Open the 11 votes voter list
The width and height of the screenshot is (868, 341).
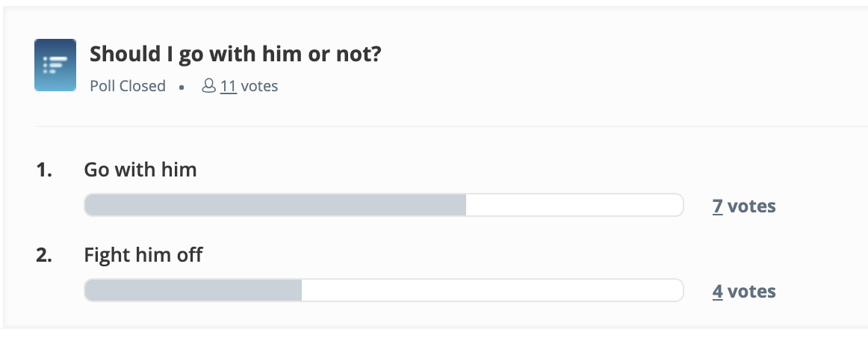coord(229,86)
